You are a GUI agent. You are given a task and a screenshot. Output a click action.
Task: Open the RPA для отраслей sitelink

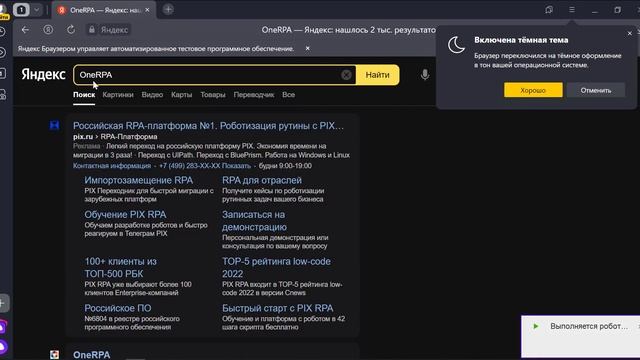click(262, 180)
